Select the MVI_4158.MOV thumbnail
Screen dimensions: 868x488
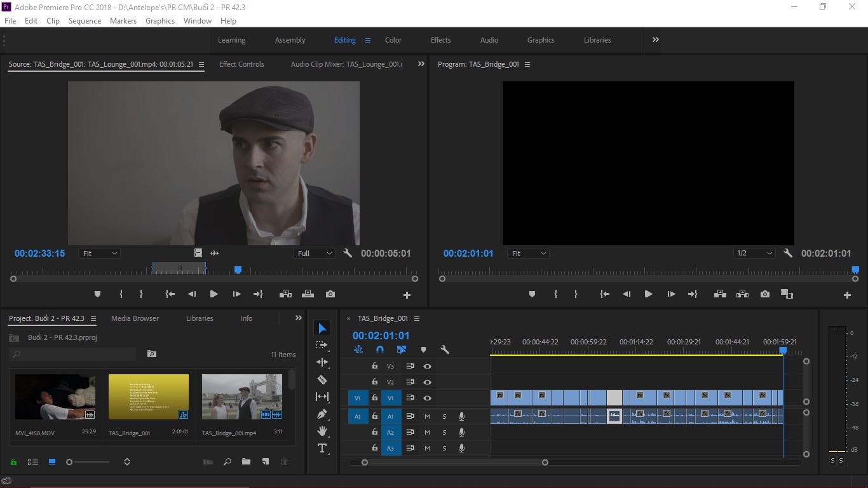tap(55, 397)
